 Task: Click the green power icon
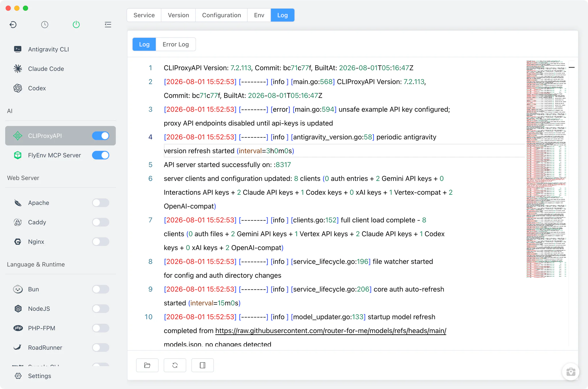(x=76, y=25)
